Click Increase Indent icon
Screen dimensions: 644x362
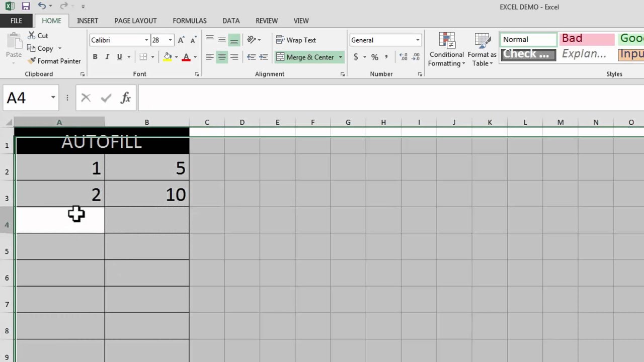coord(263,57)
